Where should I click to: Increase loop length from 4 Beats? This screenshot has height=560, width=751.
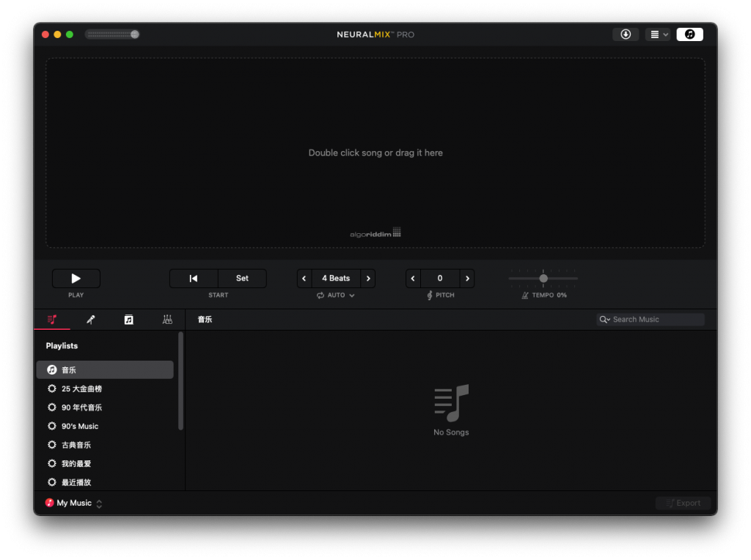click(x=368, y=278)
